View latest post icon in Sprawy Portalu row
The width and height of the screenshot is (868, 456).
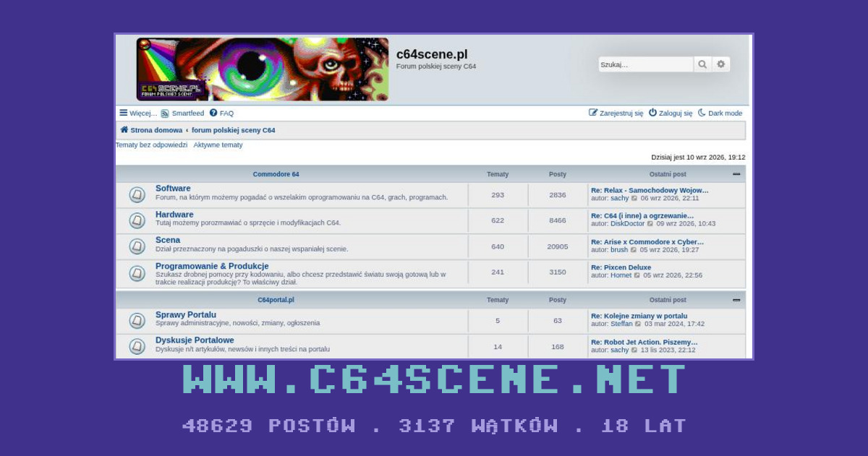tap(638, 324)
